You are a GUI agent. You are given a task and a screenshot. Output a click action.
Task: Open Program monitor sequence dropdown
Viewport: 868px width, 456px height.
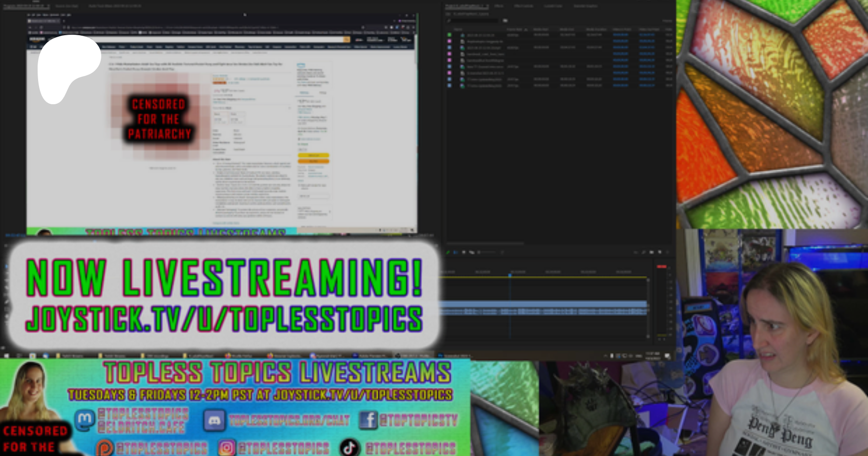coord(48,6)
